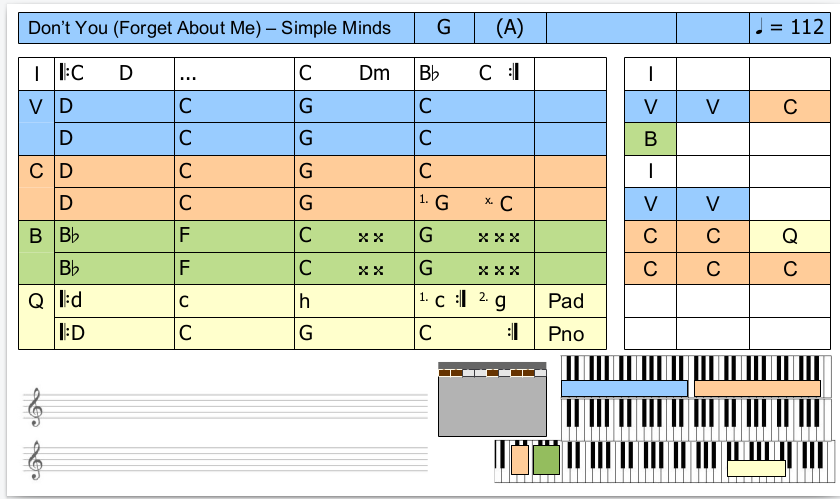Select the lowercase c cell beside the d cell

coord(234,301)
